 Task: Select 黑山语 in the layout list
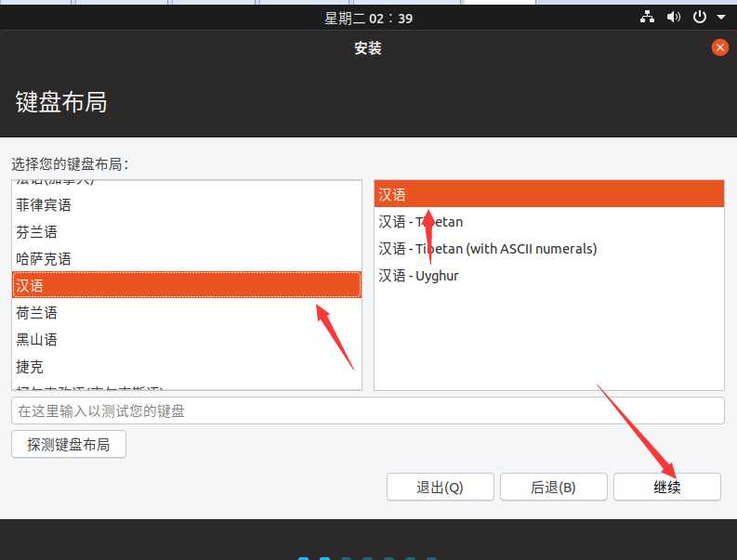click(187, 339)
